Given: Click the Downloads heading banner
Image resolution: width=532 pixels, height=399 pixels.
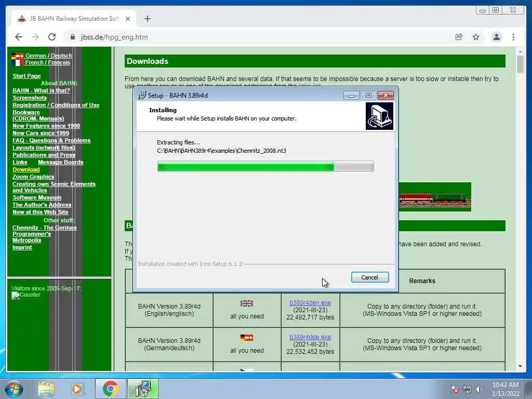Looking at the screenshot, I should coord(315,61).
